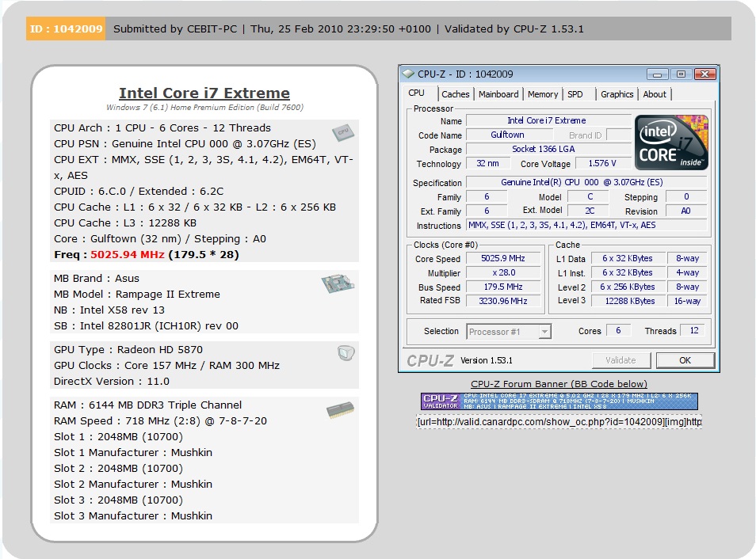
Task: Click the Submitted by CEBIT-PC header text
Action: coord(175,29)
